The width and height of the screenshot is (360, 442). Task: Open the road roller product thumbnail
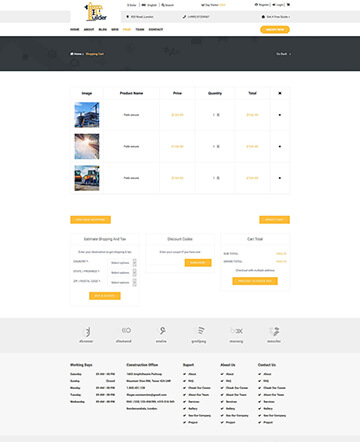click(x=87, y=178)
